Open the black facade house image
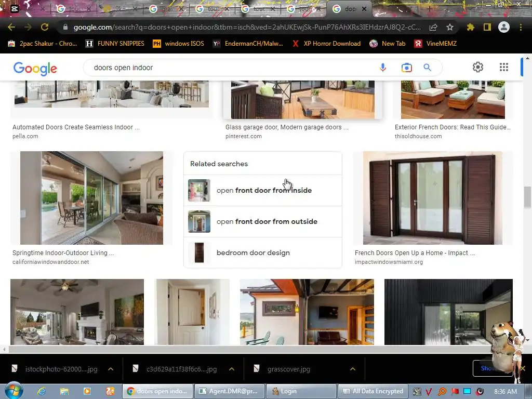Screen dimensions: 532x399 pyautogui.click(x=448, y=312)
